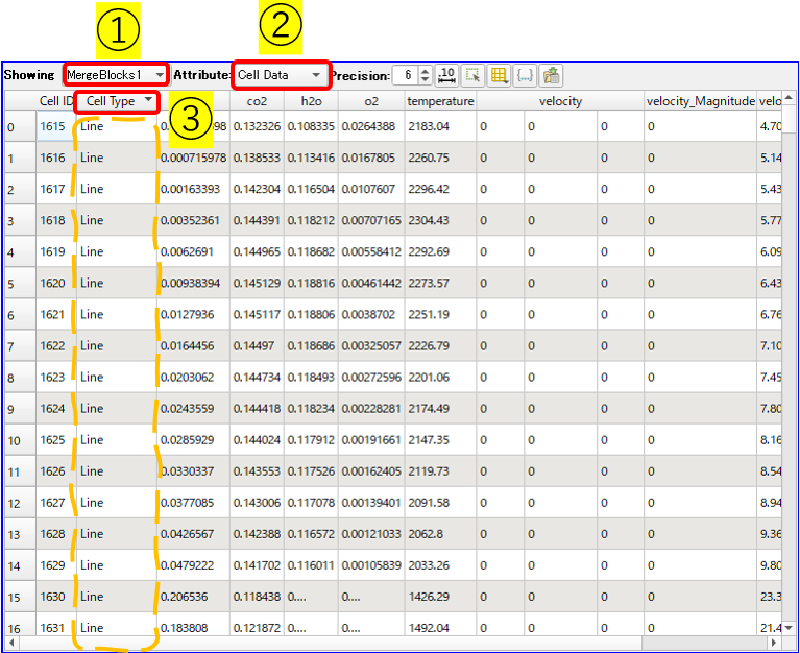The image size is (800, 653).
Task: Toggle cell connectivity visibility button
Action: [x=525, y=75]
